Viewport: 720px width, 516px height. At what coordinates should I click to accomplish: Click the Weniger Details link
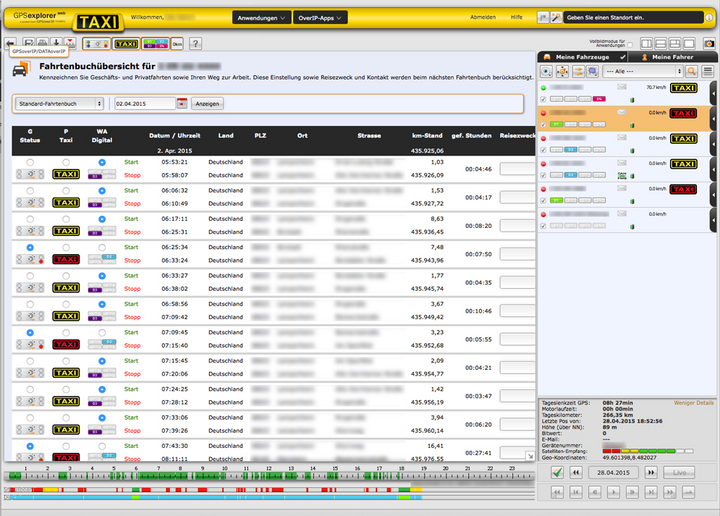693,403
